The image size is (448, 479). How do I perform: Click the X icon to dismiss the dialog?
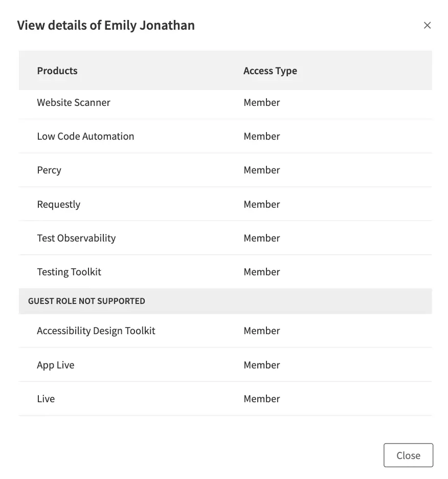tap(428, 25)
